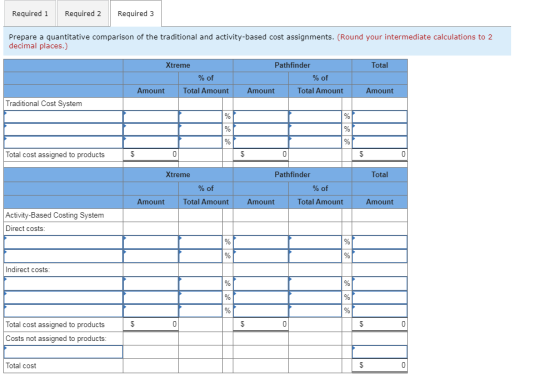Select Xtreme % field in first Traditional row
This screenshot has height=376, width=560.
(200, 116)
